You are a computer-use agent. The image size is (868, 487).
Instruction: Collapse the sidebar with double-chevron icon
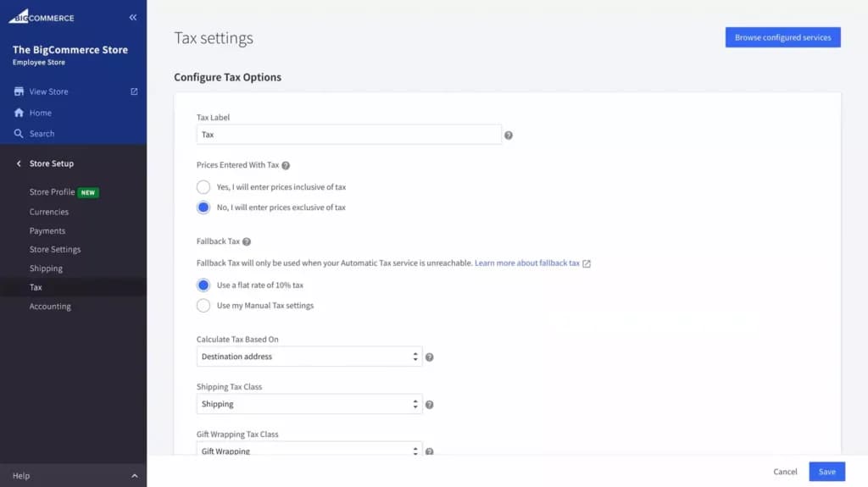133,18
